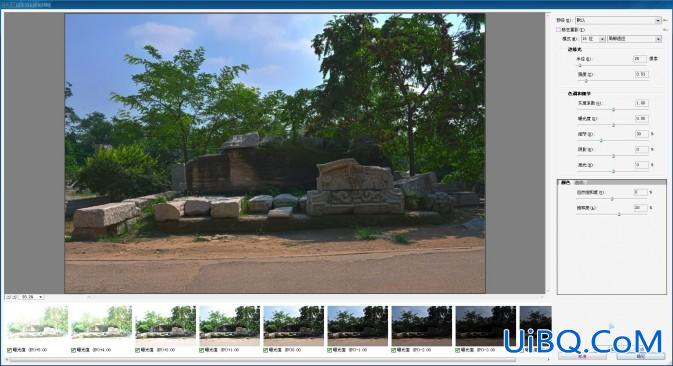
Task: Adjust the Edge Glow Radius slider
Action: [x=580, y=65]
